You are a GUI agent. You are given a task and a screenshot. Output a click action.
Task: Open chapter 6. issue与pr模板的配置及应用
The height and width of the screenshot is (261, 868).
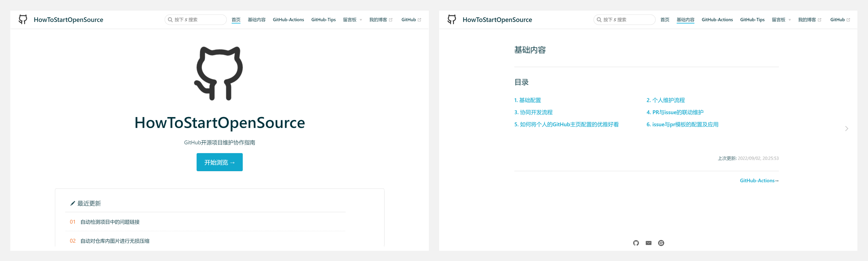pos(682,124)
